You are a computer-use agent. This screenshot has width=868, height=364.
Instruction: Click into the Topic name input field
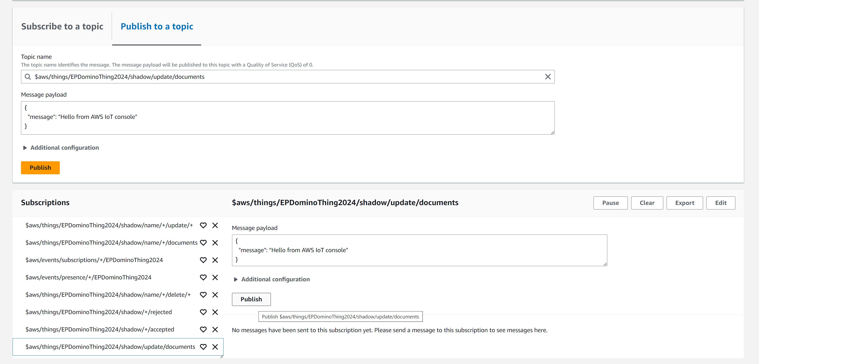288,77
